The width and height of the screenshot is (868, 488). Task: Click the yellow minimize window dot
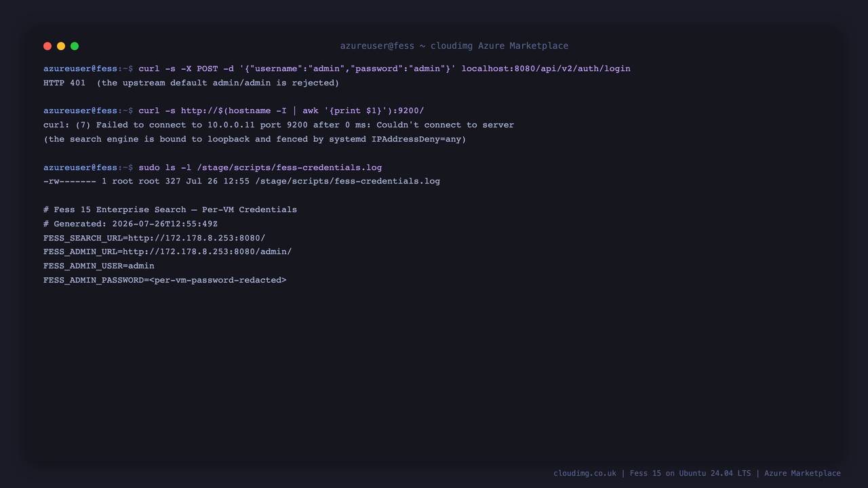click(61, 46)
